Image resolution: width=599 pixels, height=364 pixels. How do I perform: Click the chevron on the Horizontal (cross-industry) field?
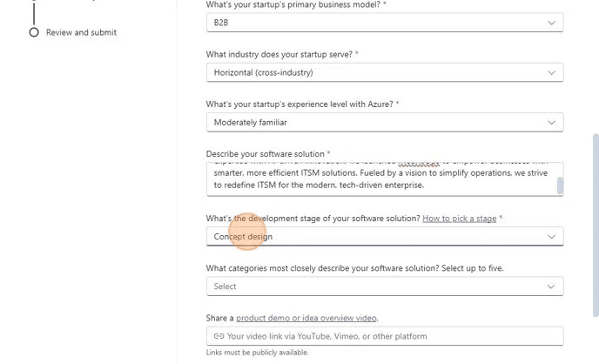(x=551, y=73)
